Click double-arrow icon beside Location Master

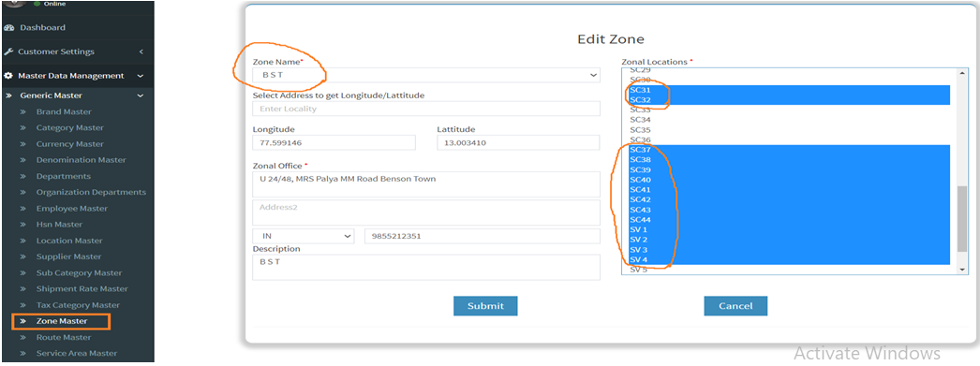pyautogui.click(x=22, y=241)
